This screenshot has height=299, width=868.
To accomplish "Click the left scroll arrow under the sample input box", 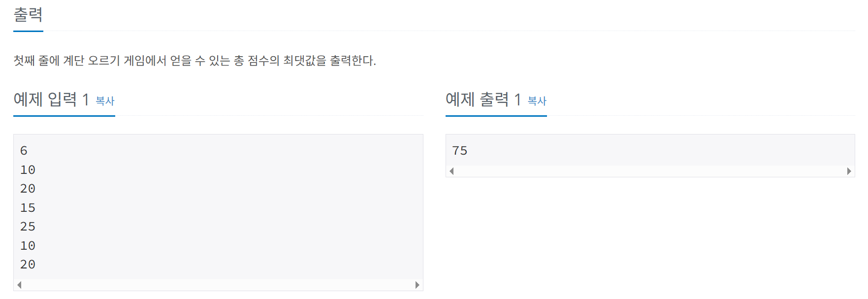I will (x=20, y=285).
